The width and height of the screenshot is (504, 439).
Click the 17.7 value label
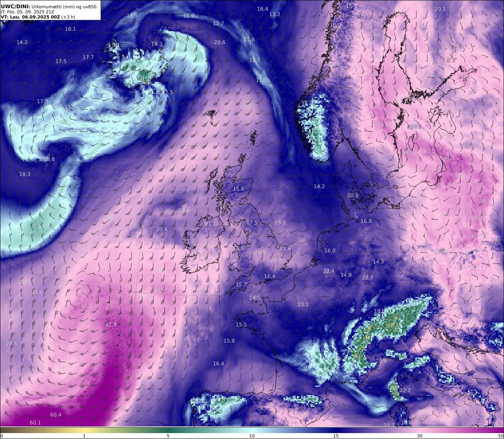88,57
